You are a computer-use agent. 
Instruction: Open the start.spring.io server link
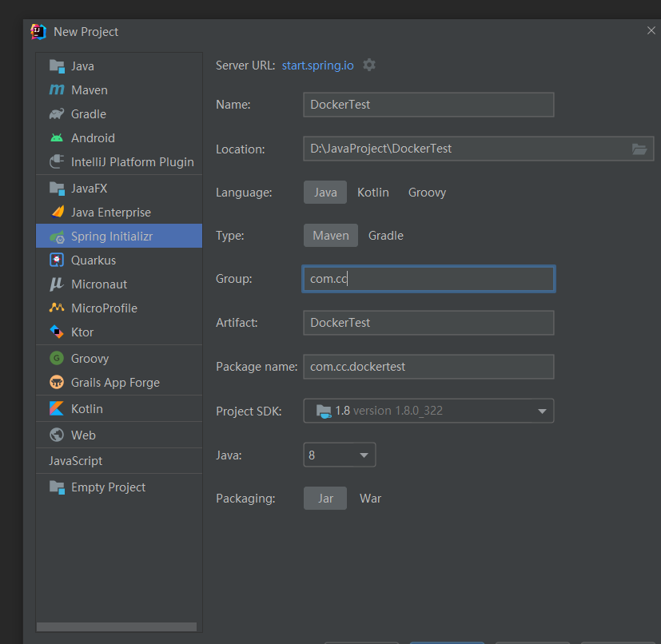click(318, 66)
